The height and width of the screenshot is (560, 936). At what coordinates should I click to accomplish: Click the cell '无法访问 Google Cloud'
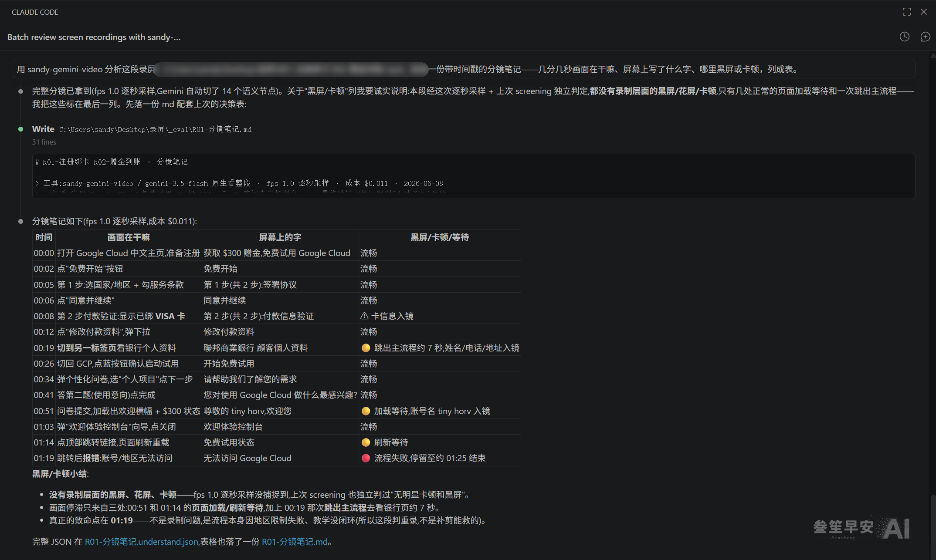[x=280, y=458]
